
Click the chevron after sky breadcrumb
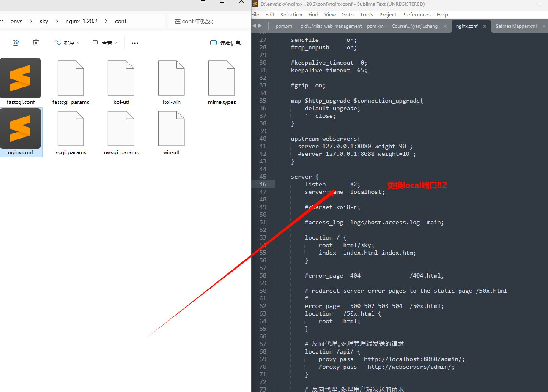click(x=57, y=21)
